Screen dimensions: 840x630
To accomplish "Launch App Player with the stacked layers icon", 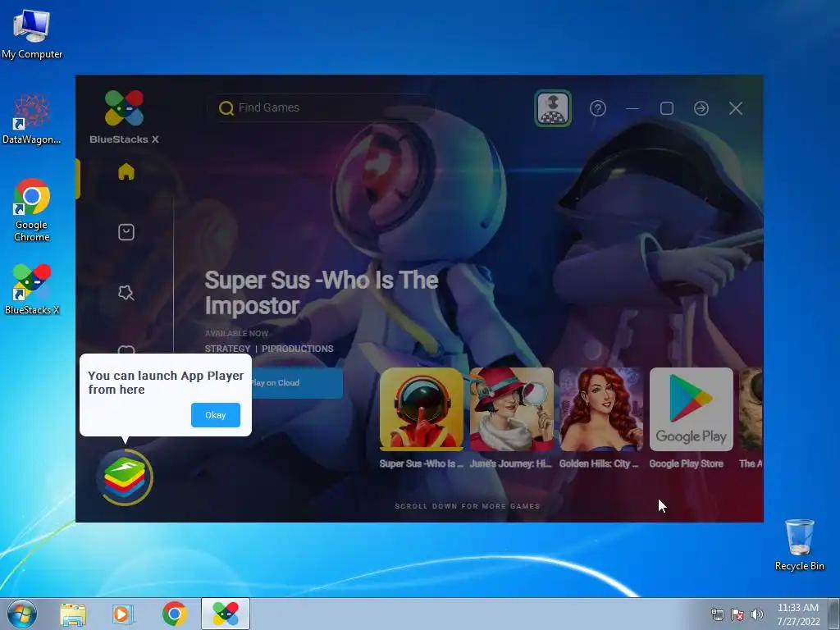I will coord(125,477).
